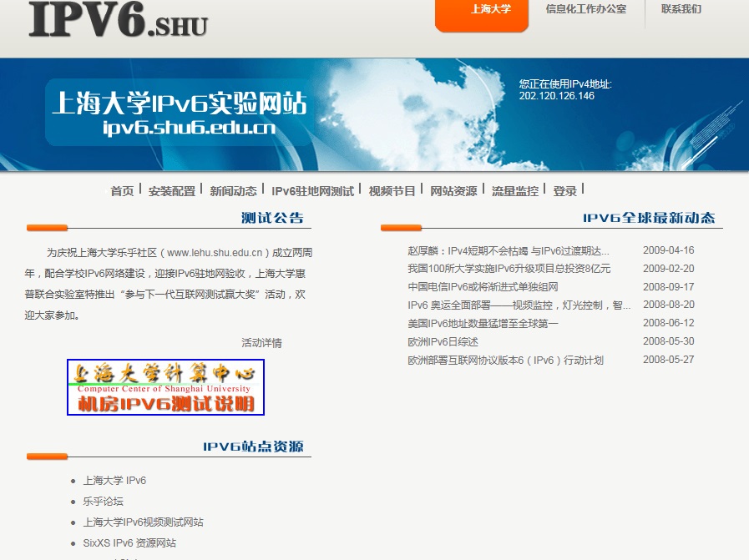
Task: Open news 欧洲IPv6日综述
Action: [x=443, y=342]
